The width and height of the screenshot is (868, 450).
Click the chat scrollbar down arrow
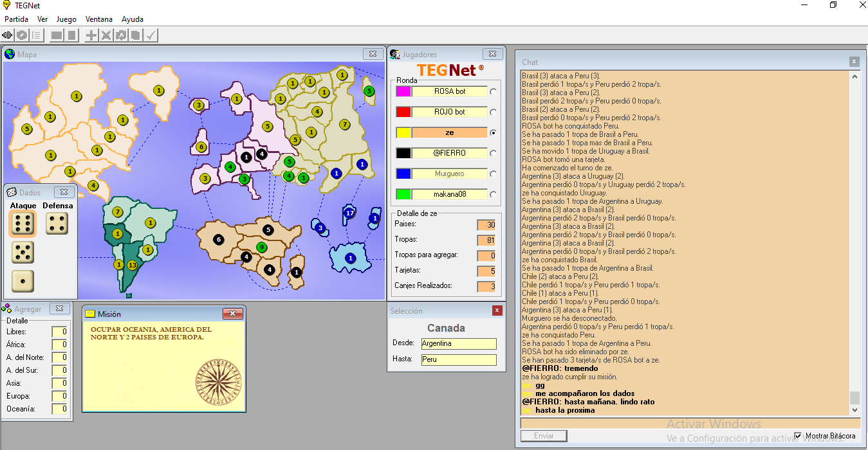(854, 410)
